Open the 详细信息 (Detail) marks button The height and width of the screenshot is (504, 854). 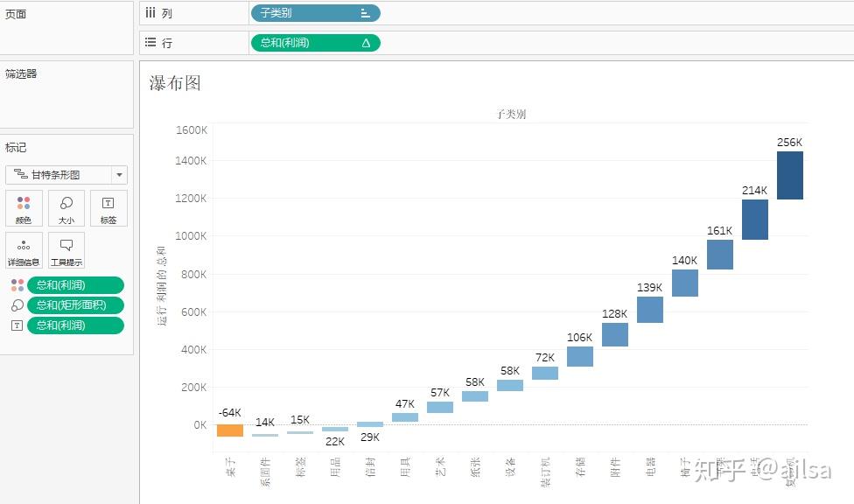tap(24, 250)
